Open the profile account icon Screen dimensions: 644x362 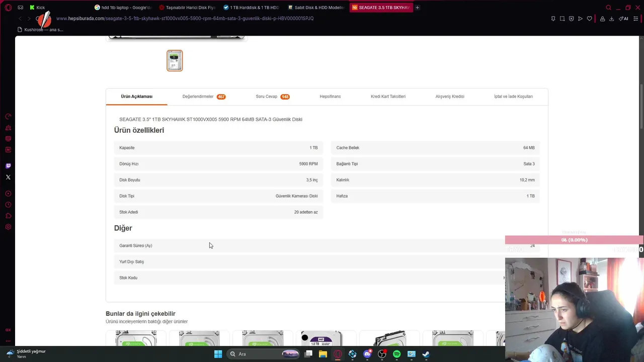click(603, 19)
